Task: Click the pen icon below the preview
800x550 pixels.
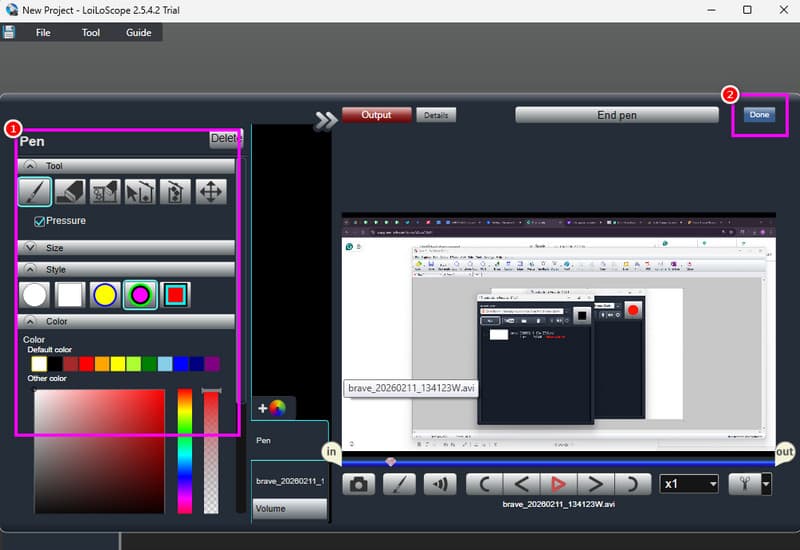Action: (x=399, y=484)
